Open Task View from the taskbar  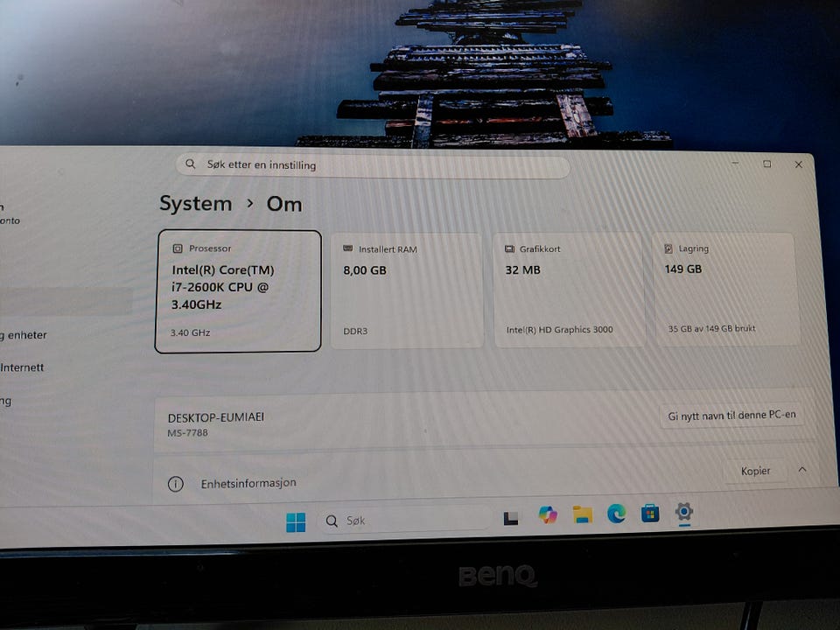(510, 518)
